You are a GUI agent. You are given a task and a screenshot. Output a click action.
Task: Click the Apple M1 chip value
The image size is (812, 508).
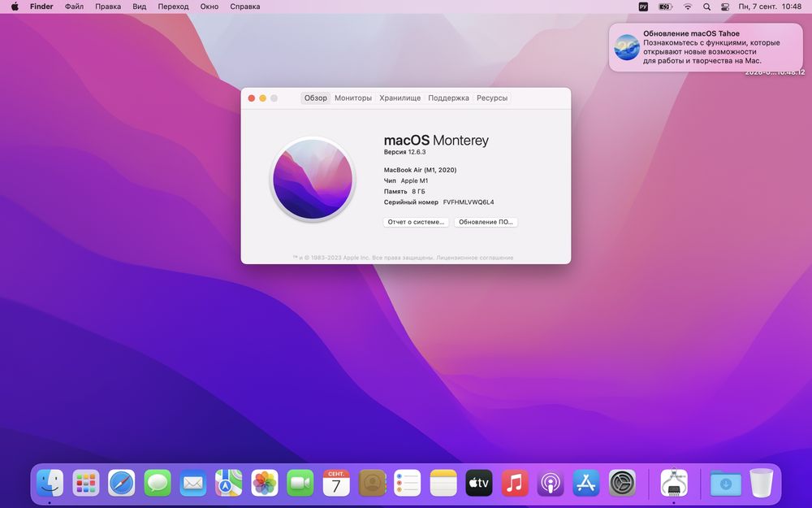[x=414, y=181]
